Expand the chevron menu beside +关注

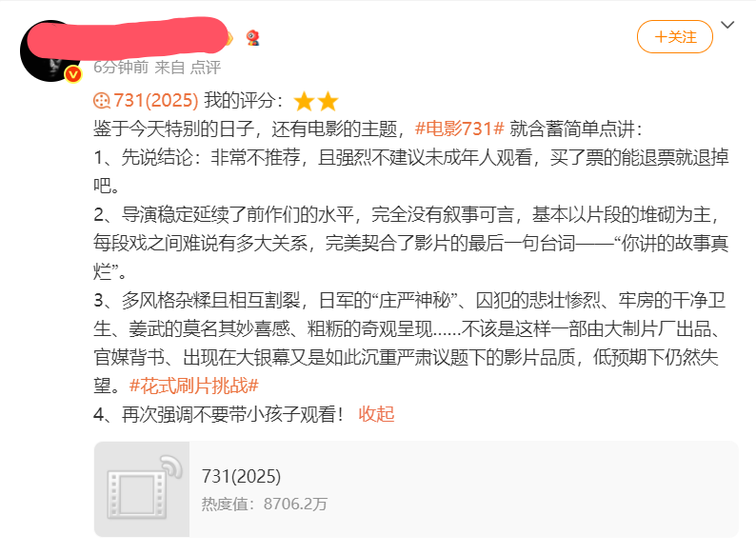pos(727,25)
